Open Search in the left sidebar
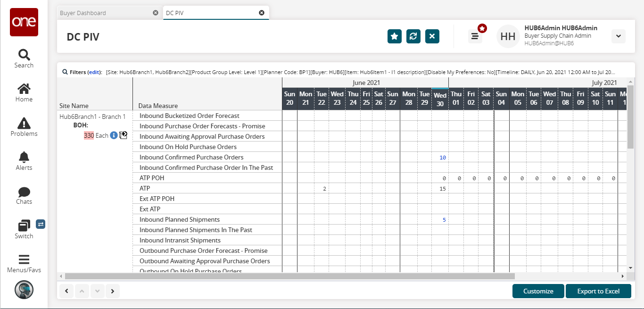This screenshot has width=644, height=309. click(x=24, y=58)
